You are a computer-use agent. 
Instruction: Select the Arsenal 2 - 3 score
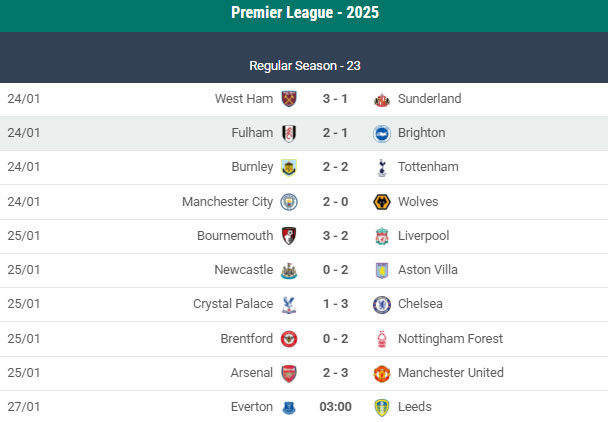(335, 373)
